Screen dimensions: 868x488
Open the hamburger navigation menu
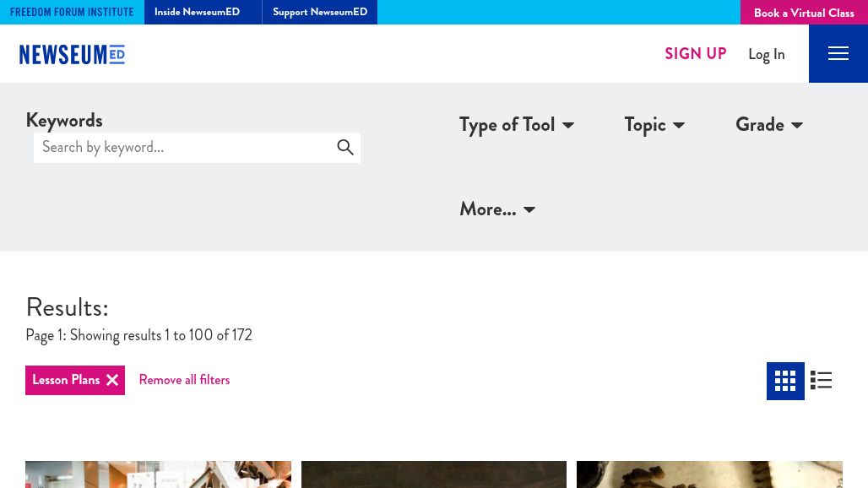838,53
